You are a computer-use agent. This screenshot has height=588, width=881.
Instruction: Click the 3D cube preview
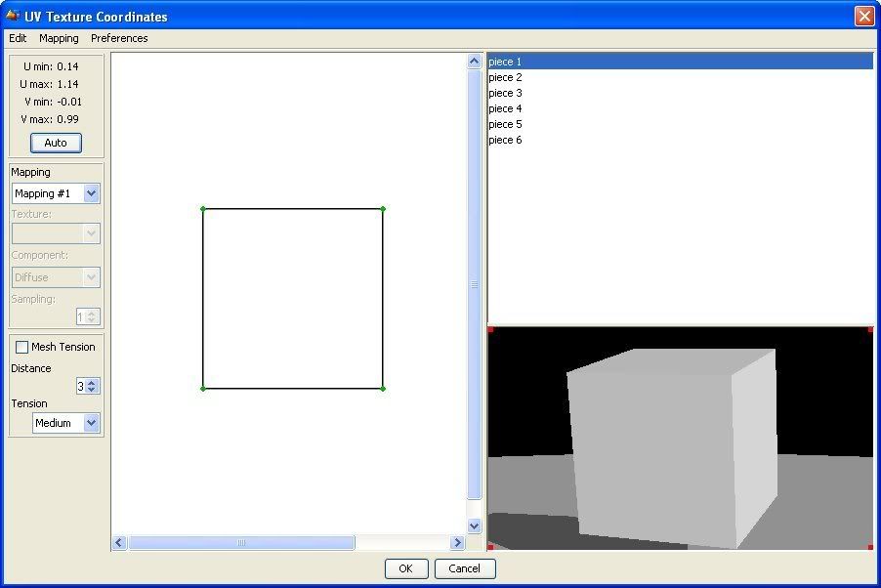click(x=671, y=447)
